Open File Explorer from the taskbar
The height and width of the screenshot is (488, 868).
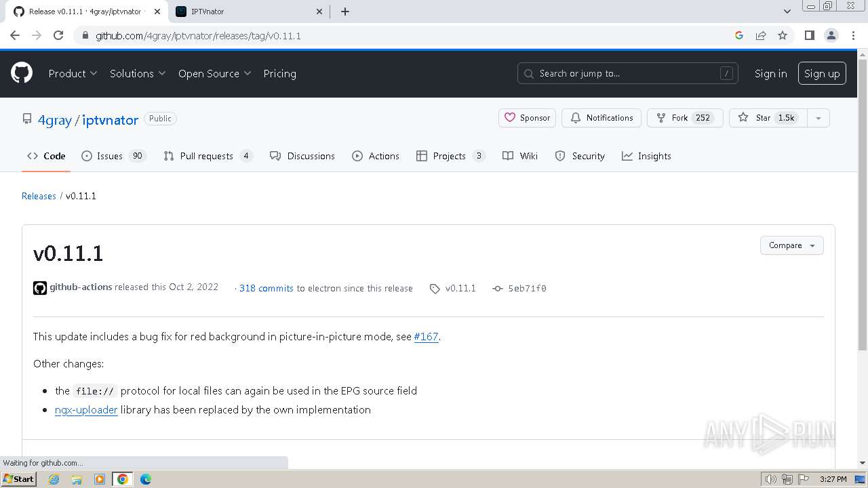[77, 479]
